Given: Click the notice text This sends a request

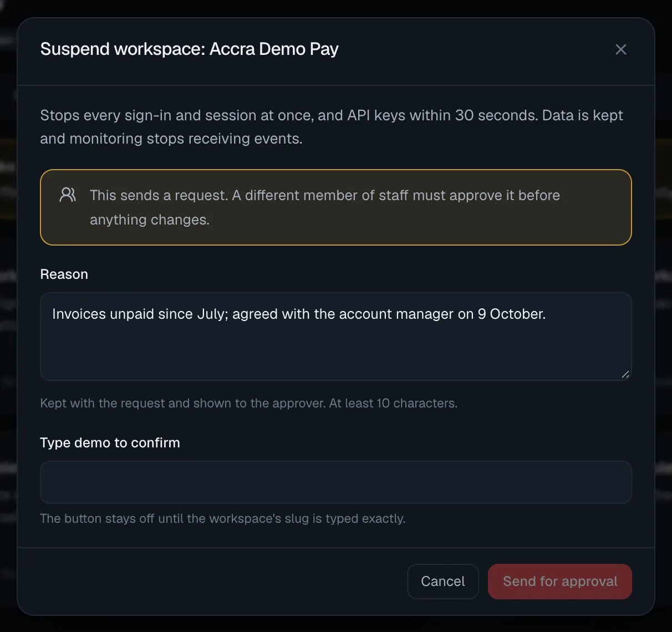Looking at the screenshot, I should 325,207.
